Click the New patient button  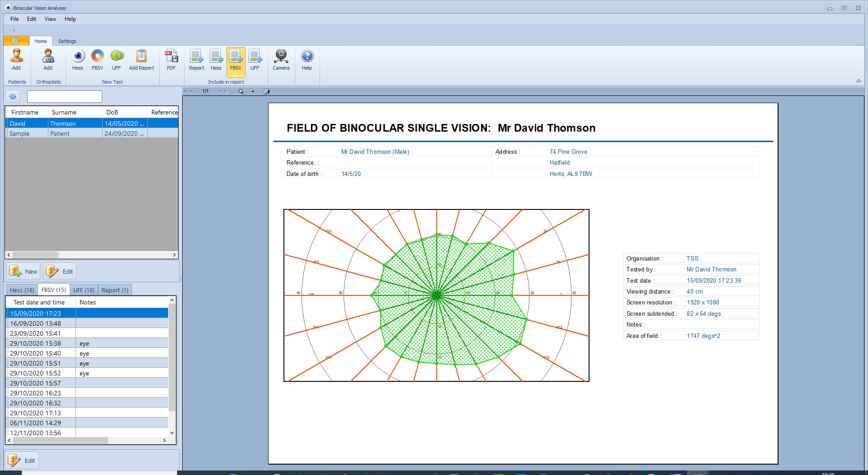tap(24, 271)
